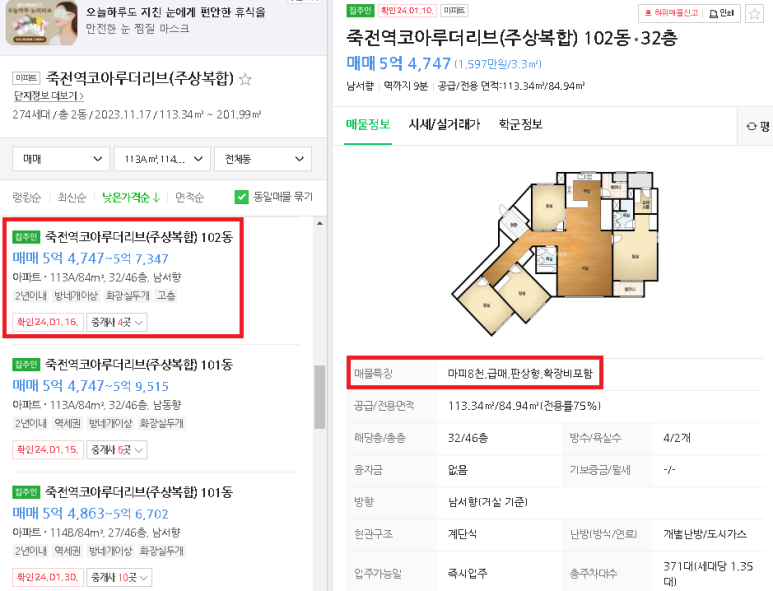Toggle the 동일매물 묶기 checkbox
Viewport: 773px width, 591px height.
click(241, 197)
